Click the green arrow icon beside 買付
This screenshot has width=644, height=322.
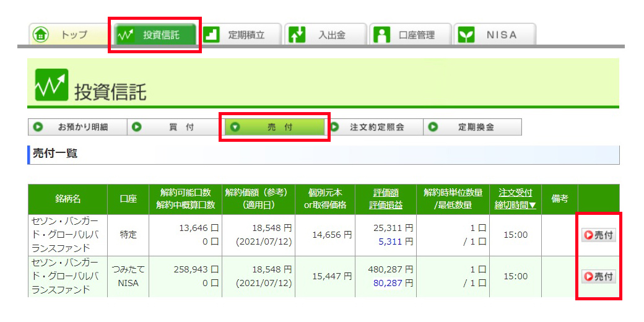point(137,128)
